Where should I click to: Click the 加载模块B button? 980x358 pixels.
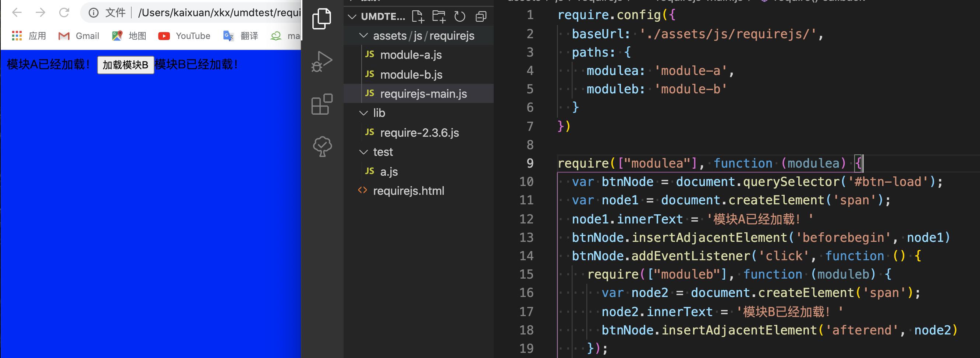pyautogui.click(x=125, y=65)
